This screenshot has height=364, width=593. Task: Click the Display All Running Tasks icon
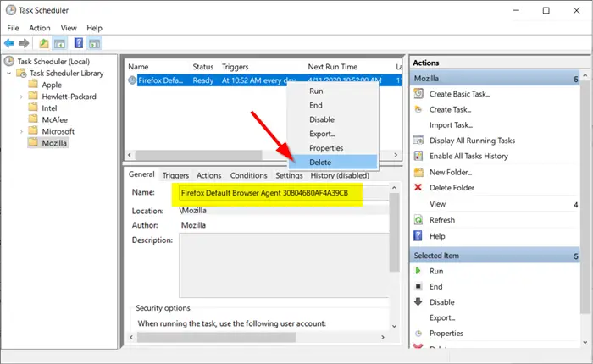click(x=418, y=141)
